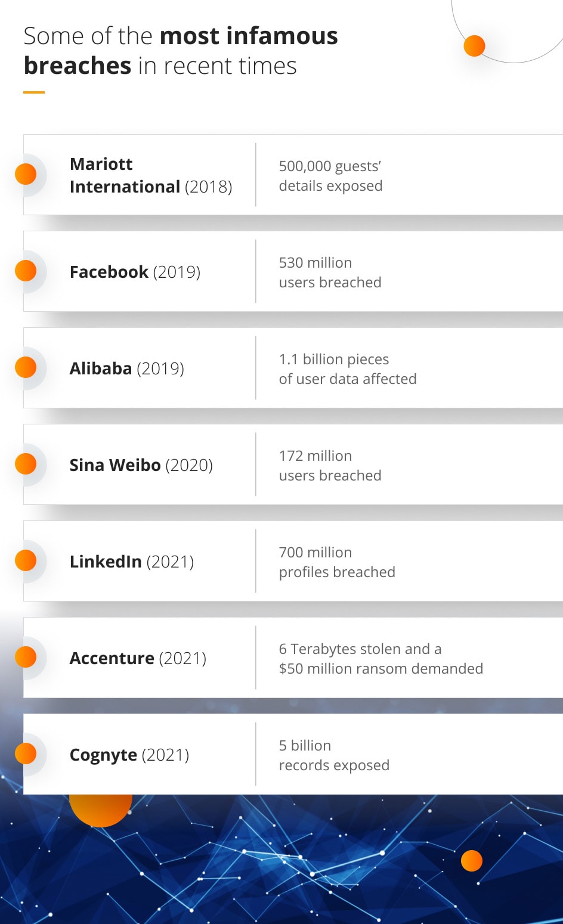The width and height of the screenshot is (563, 924).
Task: Click the Accenture (2021) label
Action: 138,658
